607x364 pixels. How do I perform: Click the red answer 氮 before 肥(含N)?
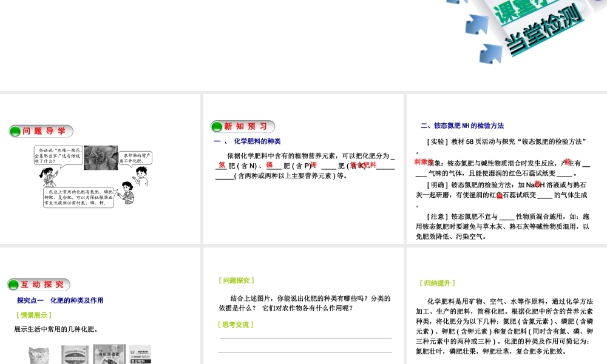coord(222,165)
